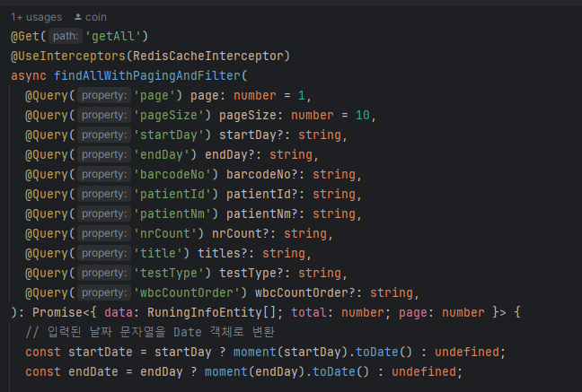This screenshot has height=392, width=582.
Task: Click the @UseInterceptors decorator
Action: pos(68,56)
